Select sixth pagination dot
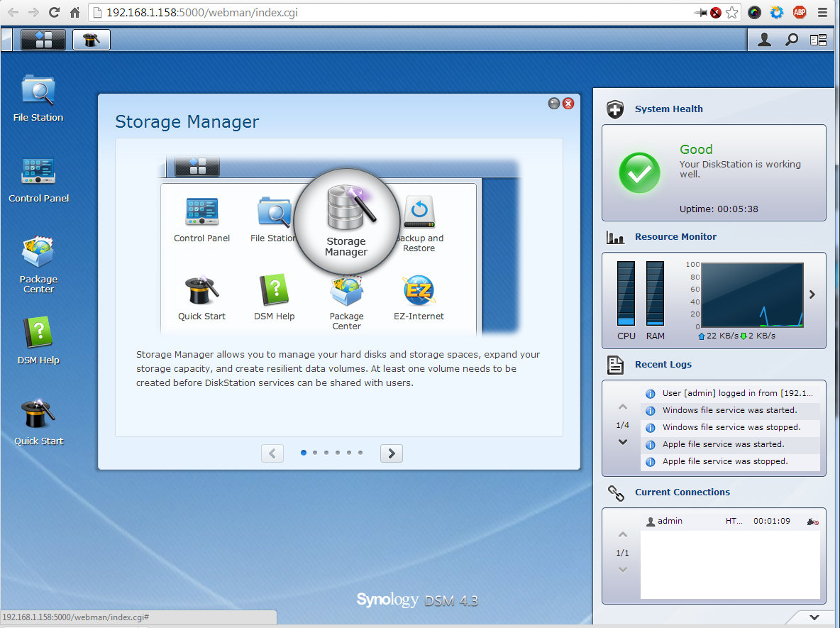840x628 pixels. [360, 453]
